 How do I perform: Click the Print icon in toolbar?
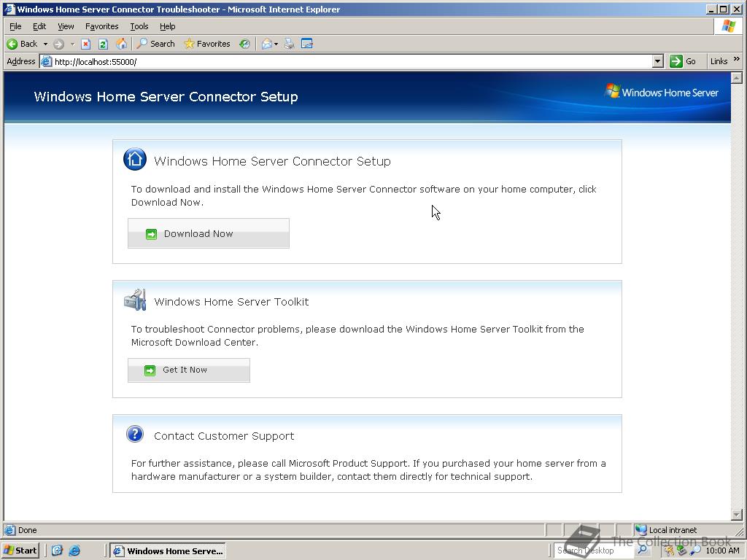289,44
